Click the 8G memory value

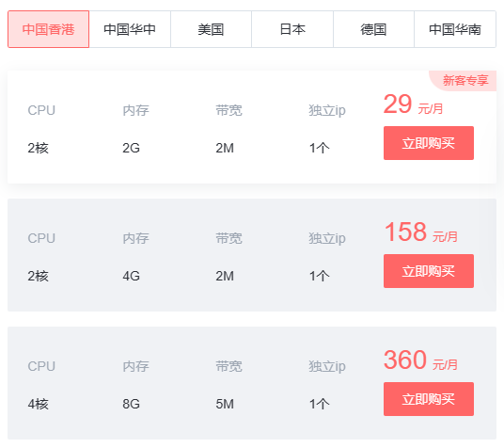pos(131,404)
